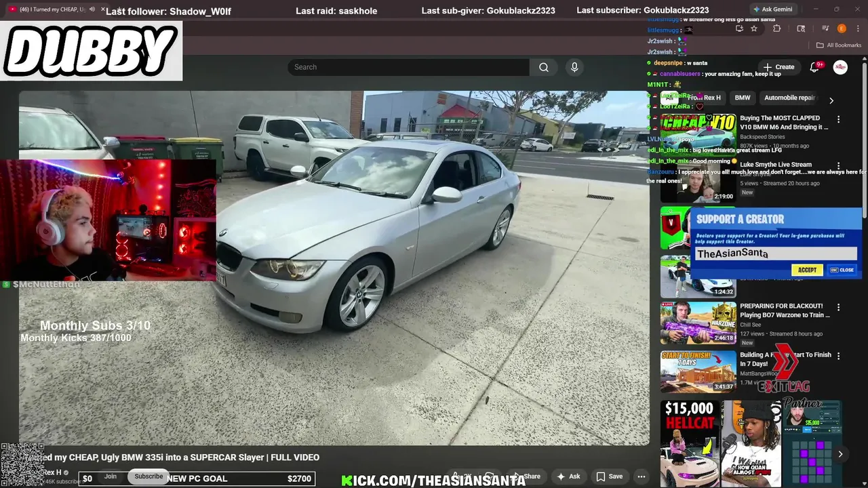Open the white sports car 1:24:32 thumbnail
Viewport: 868px width, 488px height.
pyautogui.click(x=698, y=277)
